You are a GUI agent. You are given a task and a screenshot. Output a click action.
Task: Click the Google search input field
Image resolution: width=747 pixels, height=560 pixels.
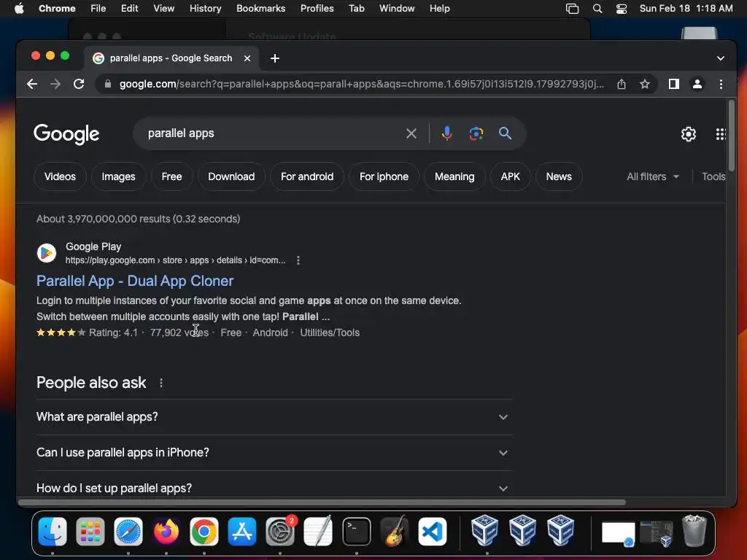point(271,134)
